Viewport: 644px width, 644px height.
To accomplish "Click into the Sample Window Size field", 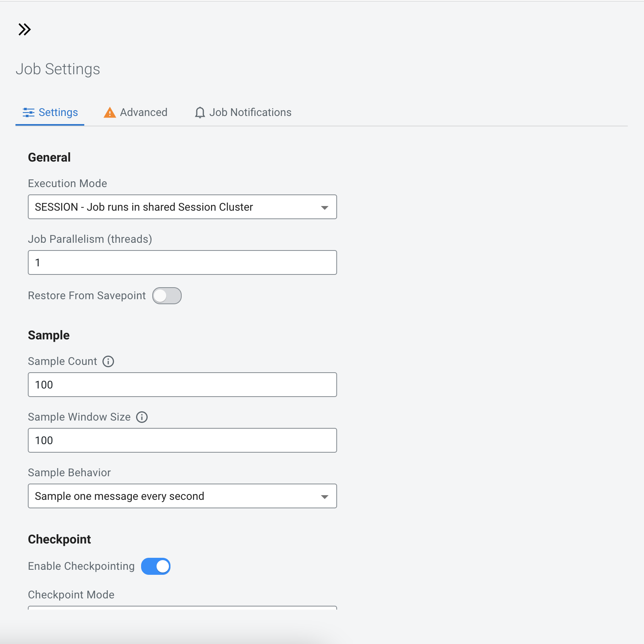I will pyautogui.click(x=182, y=440).
